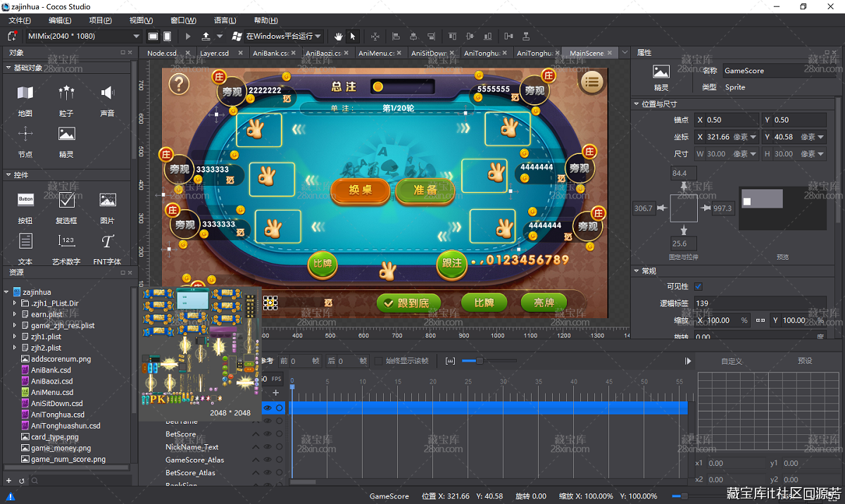
Task: Add the Sprite (精灵) object
Action: click(66, 141)
